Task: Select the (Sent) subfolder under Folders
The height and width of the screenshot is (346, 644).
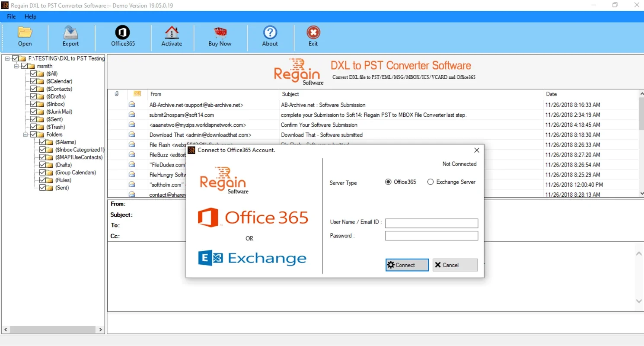Action: pos(62,188)
